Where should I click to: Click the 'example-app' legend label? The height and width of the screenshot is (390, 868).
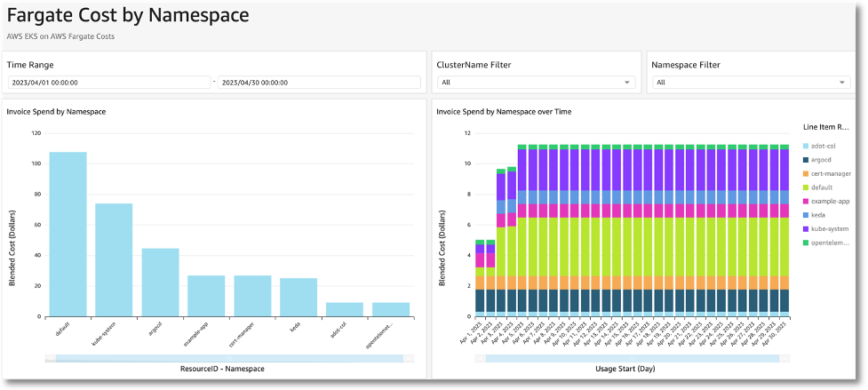coord(831,202)
